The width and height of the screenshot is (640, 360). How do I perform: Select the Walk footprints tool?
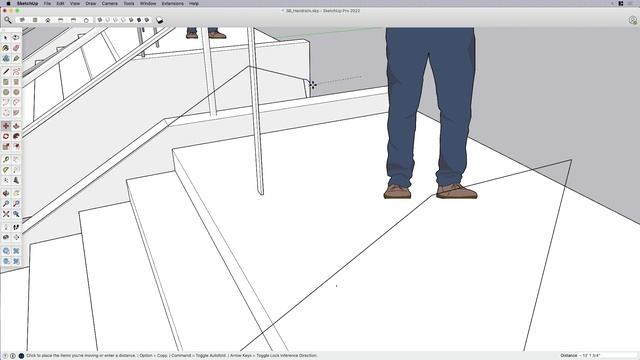[x=16, y=227]
